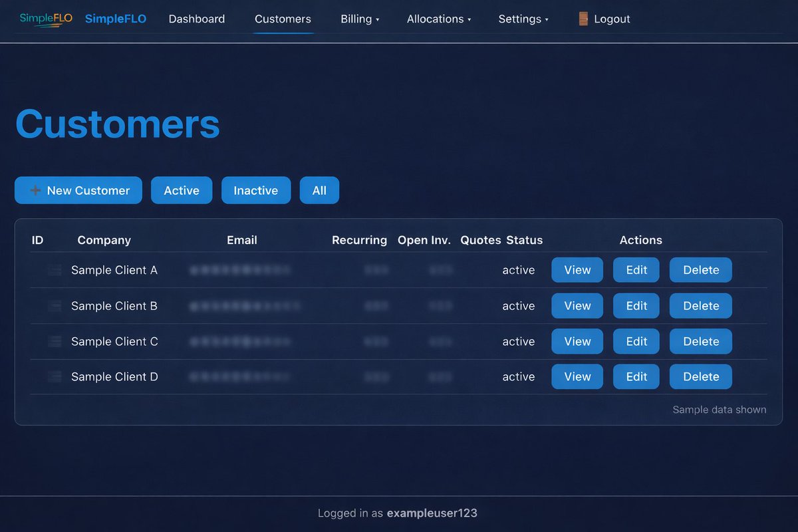This screenshot has height=532, width=798.
Task: Click the Company column header
Action: (x=104, y=240)
